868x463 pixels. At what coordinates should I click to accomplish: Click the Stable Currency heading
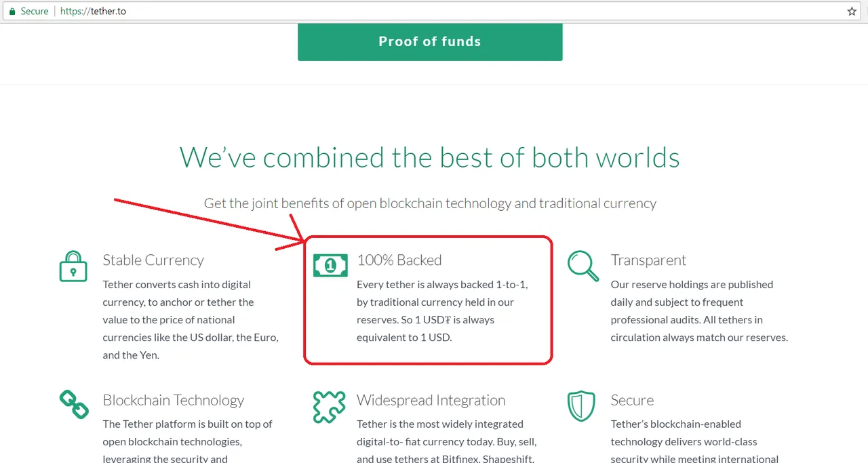[153, 260]
